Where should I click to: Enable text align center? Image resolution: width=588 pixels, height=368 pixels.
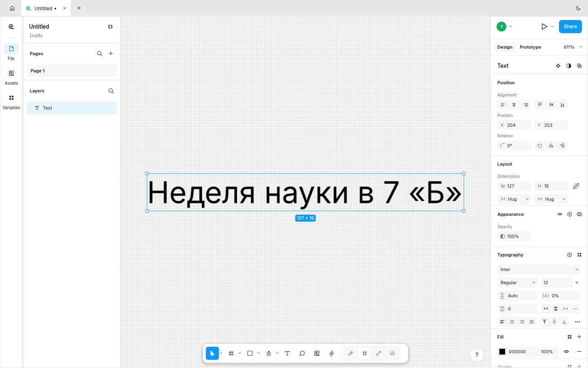pos(512,322)
